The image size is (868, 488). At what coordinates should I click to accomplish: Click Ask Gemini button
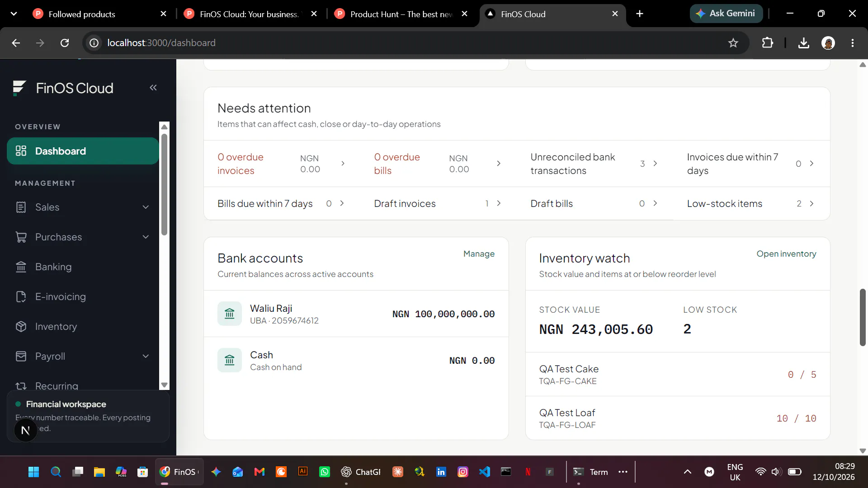tap(726, 14)
